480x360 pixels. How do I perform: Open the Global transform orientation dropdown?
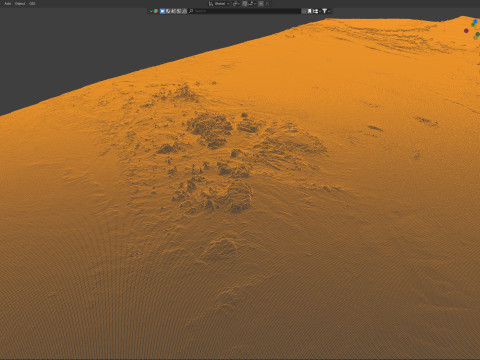219,4
